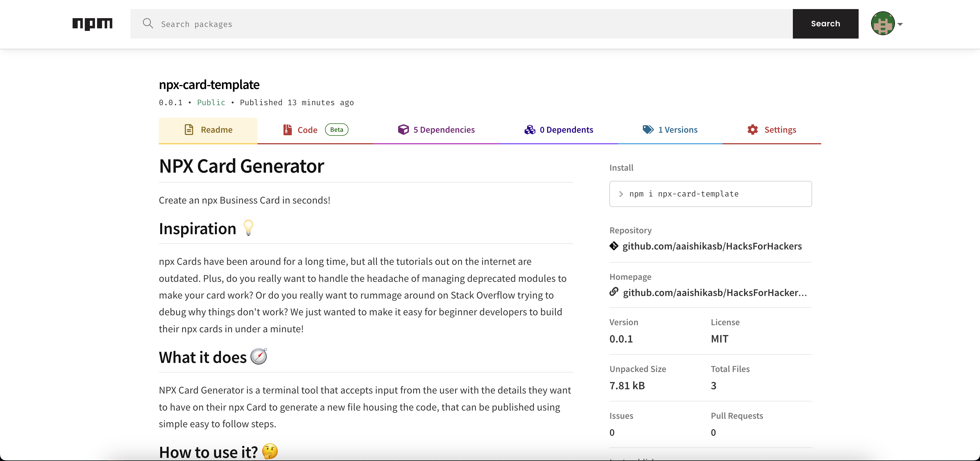
Task: Copy the npm i npx-card-template install command
Action: (710, 194)
